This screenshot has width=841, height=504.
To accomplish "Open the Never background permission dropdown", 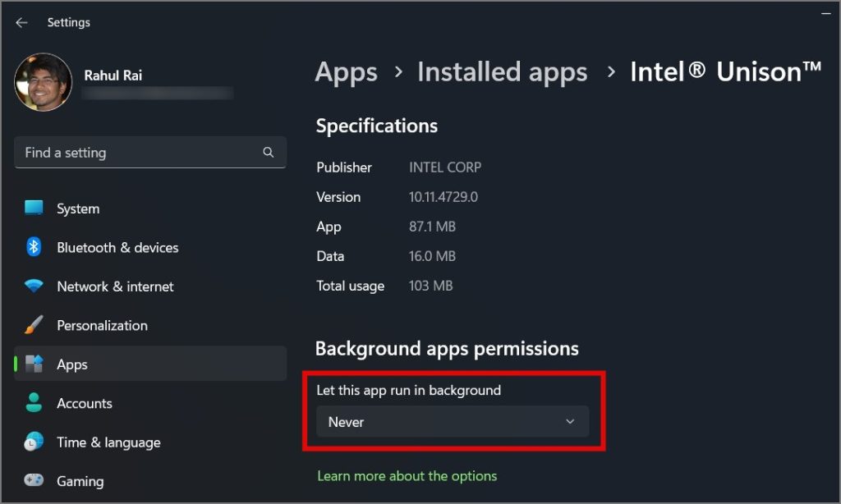I will click(453, 422).
